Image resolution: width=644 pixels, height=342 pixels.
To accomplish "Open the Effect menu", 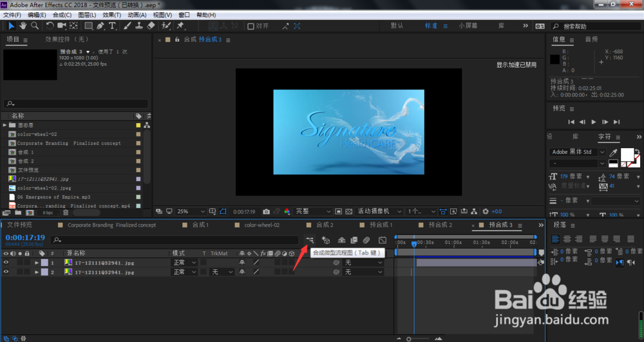I will 111,15.
